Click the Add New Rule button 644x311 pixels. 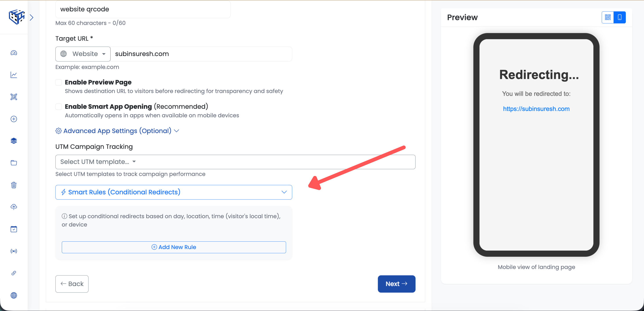click(174, 247)
